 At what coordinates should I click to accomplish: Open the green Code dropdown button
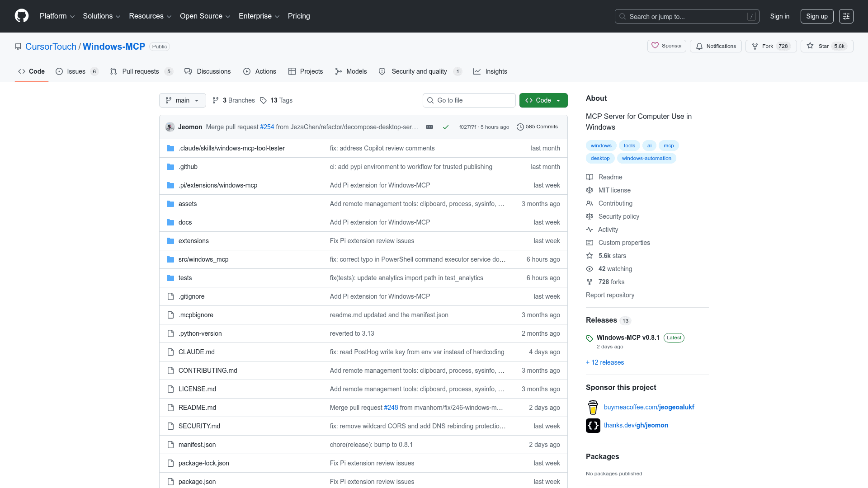coord(543,100)
